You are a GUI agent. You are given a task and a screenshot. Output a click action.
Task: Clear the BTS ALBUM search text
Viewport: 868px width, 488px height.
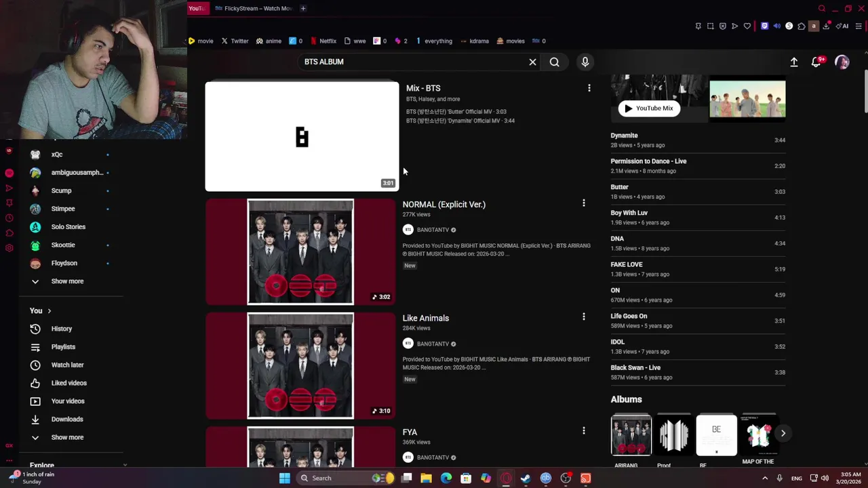[x=532, y=62]
